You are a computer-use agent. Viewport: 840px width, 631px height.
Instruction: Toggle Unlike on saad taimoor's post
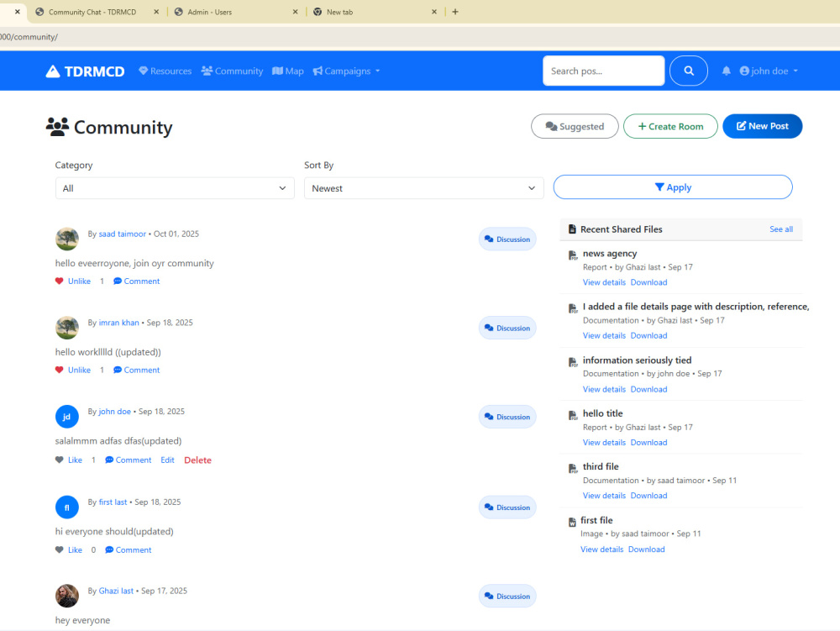79,281
